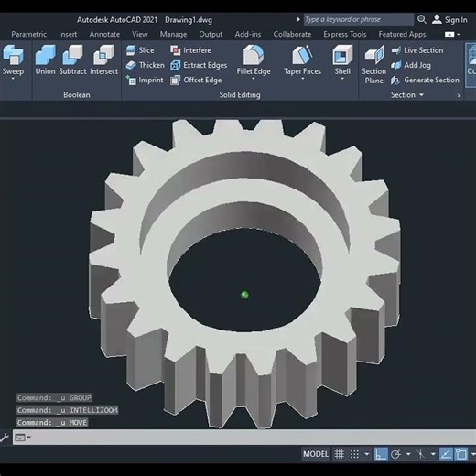476x476 pixels.
Task: Select the '_u MOVE' command history line
Action: [x=52, y=423]
